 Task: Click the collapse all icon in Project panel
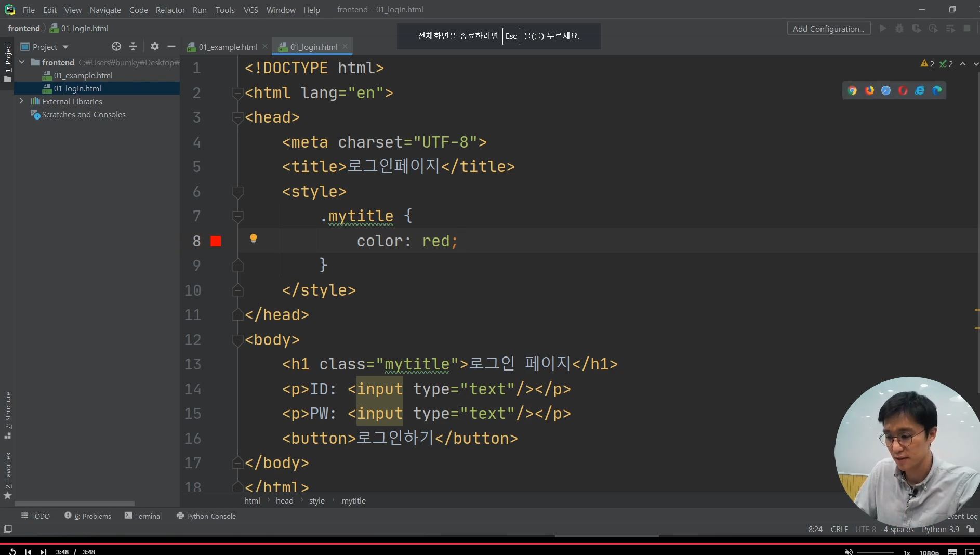[133, 47]
